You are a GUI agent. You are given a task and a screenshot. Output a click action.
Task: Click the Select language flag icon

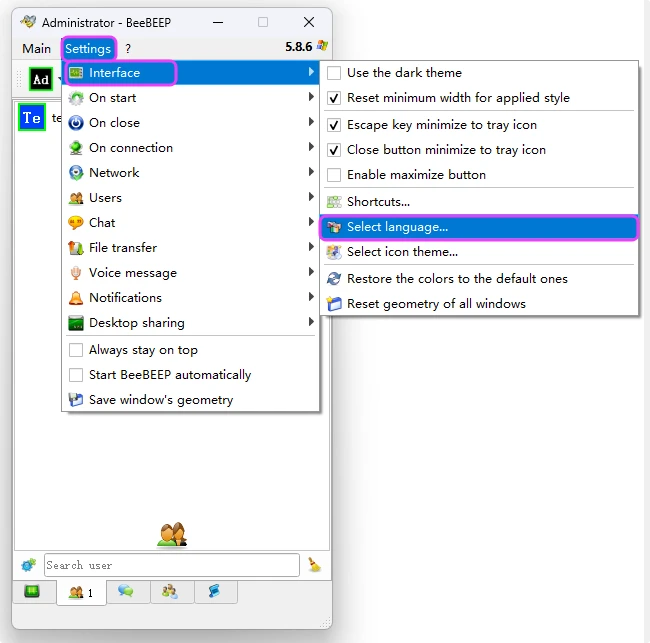[334, 227]
